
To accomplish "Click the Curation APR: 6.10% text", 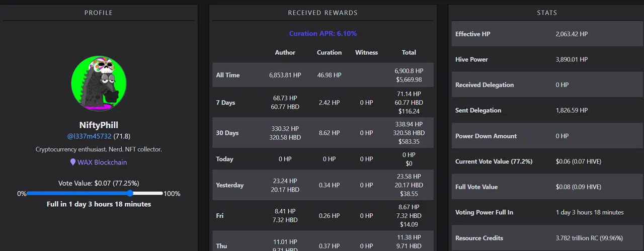I will (x=323, y=34).
